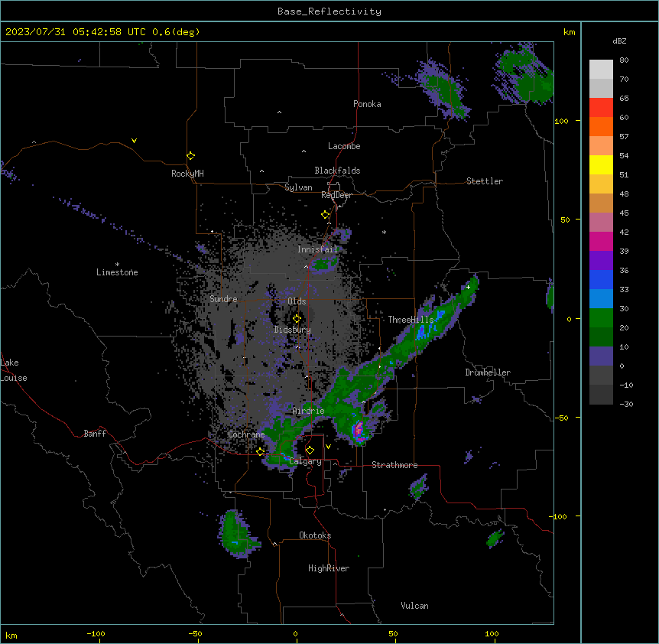This screenshot has height=644, width=659.
Task: Select yellow v marker northwest of RockyMH
Action: click(134, 141)
